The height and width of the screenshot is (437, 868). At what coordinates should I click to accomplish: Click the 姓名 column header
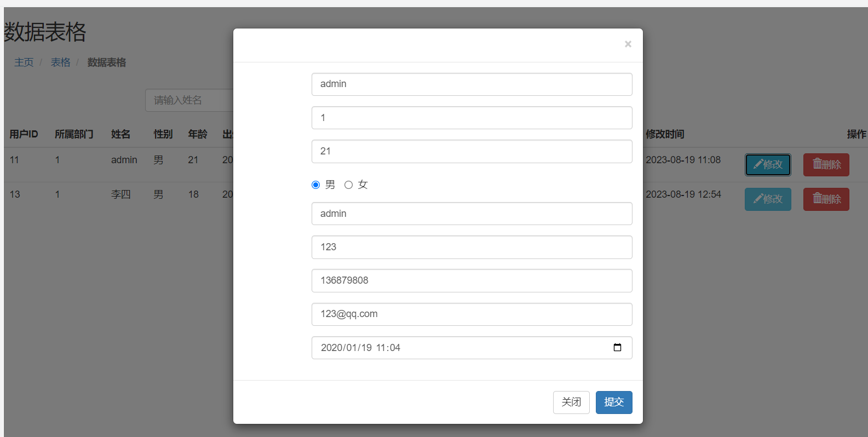pyautogui.click(x=120, y=134)
